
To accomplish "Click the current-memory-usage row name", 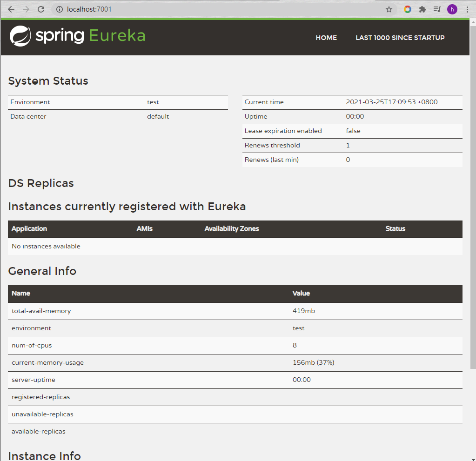I will pos(47,363).
